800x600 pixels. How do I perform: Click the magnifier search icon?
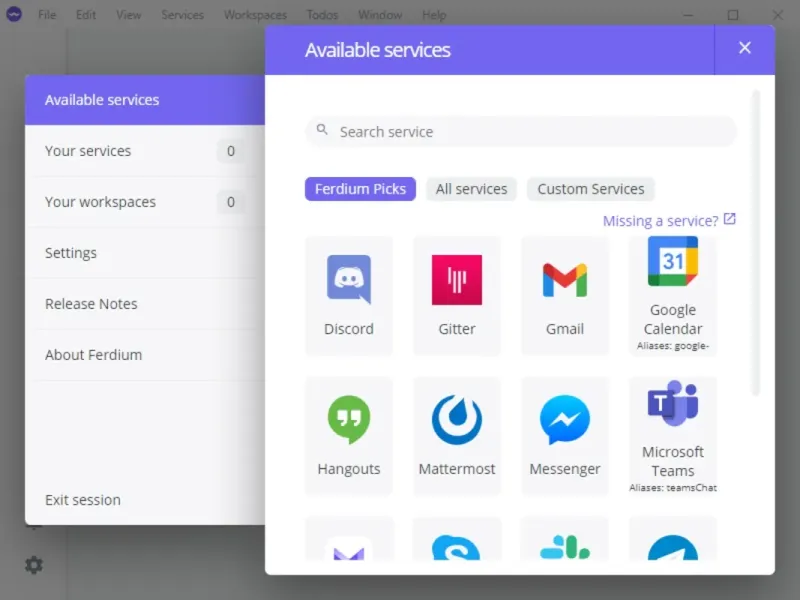(322, 130)
